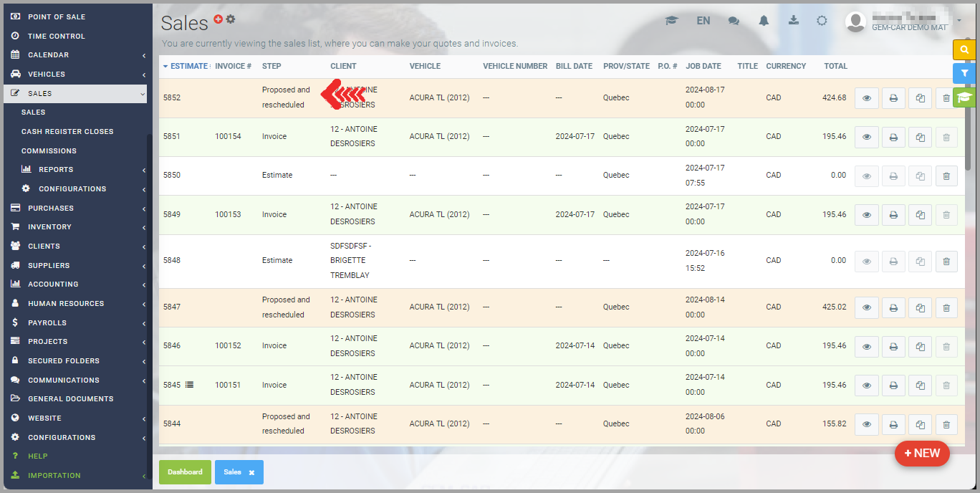This screenshot has width=980, height=493.
Task: Delete estimate 5847 using trash icon
Action: pyautogui.click(x=946, y=307)
